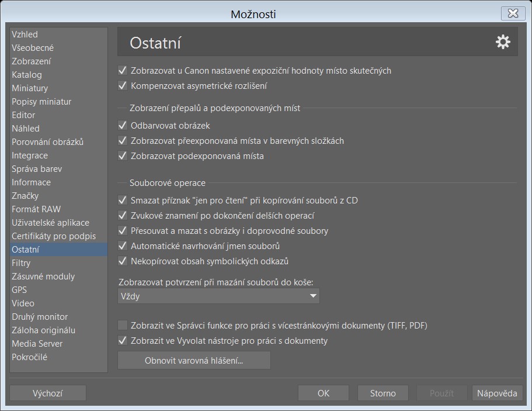Close the Možnosti dialog window
532x411 pixels.
(512, 13)
